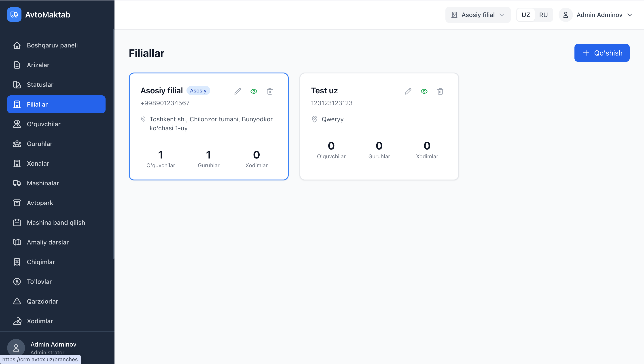This screenshot has height=364, width=644.
Task: Open the Asosiy filial branch dropdown
Action: pyautogui.click(x=478, y=15)
